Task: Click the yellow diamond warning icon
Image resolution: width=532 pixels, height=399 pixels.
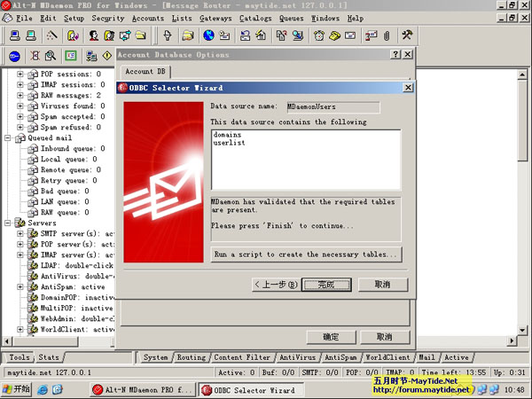Action: point(107,56)
